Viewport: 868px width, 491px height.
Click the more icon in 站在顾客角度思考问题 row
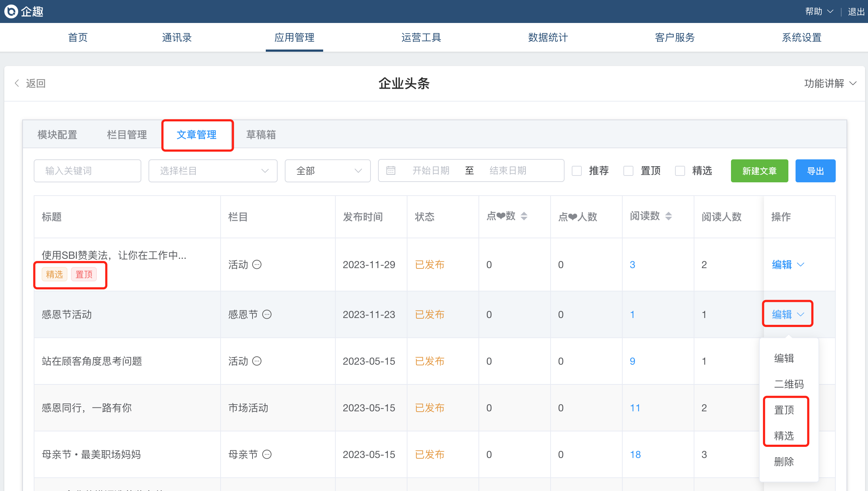[257, 361]
